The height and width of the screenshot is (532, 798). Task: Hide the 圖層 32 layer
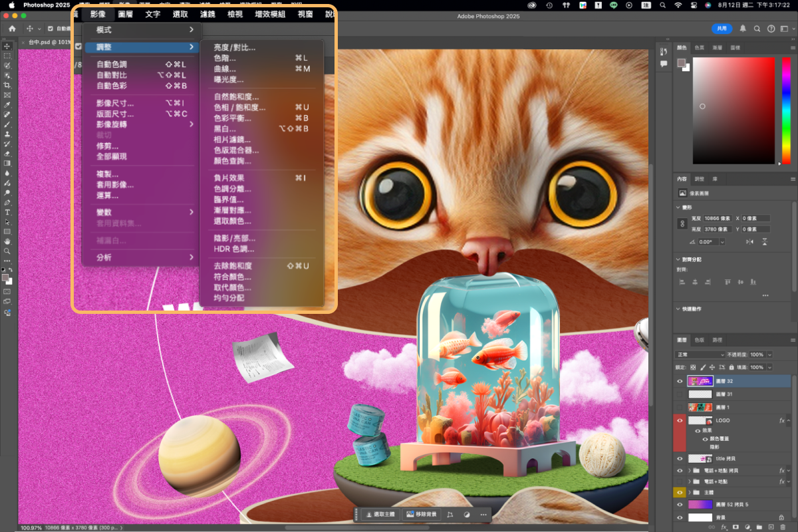[x=680, y=382]
